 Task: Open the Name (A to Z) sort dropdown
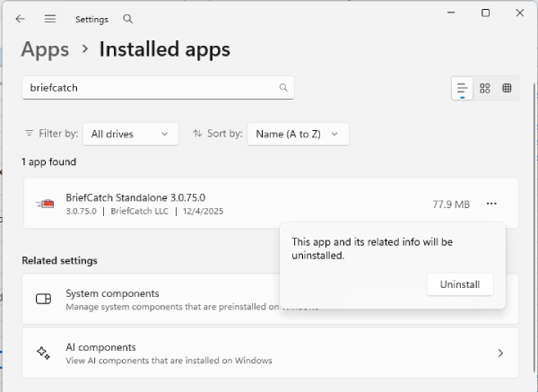(299, 134)
